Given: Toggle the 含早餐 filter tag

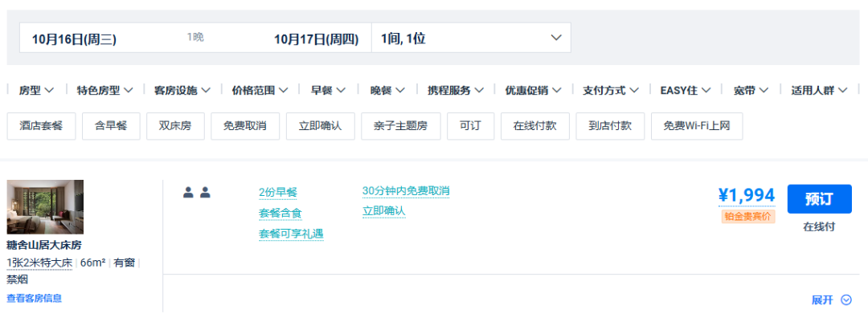Looking at the screenshot, I should click(x=111, y=126).
